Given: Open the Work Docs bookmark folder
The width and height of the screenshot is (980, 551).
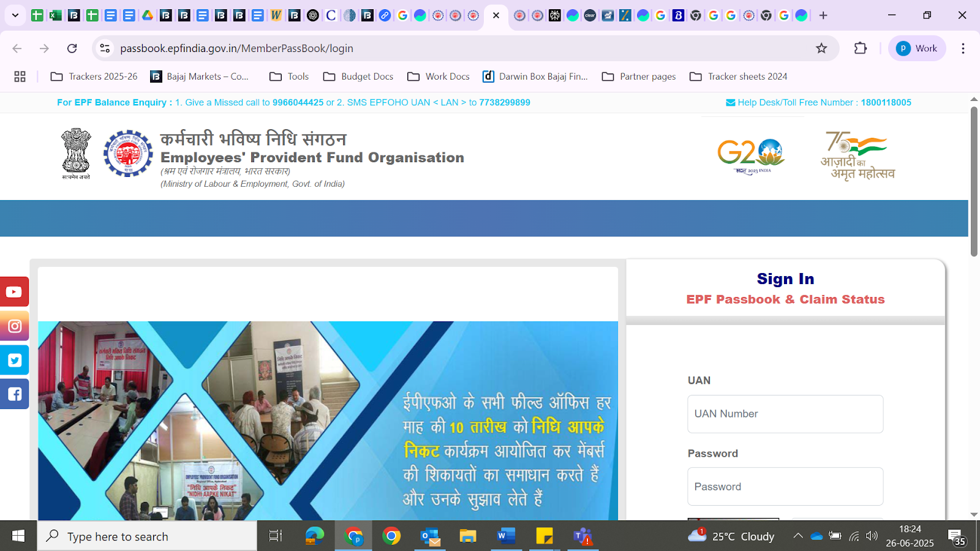Looking at the screenshot, I should coord(439,77).
